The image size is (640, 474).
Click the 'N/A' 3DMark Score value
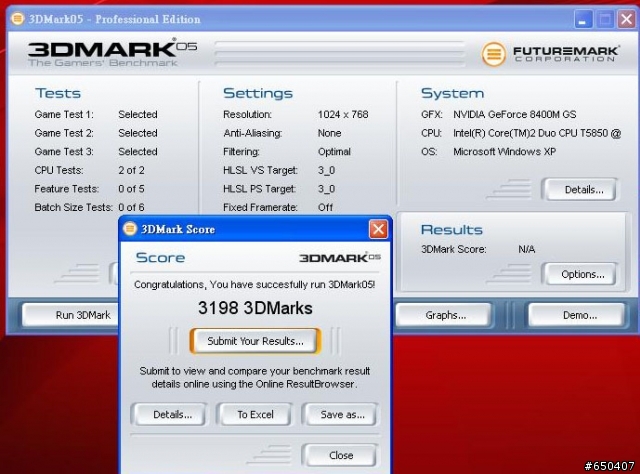(x=527, y=249)
